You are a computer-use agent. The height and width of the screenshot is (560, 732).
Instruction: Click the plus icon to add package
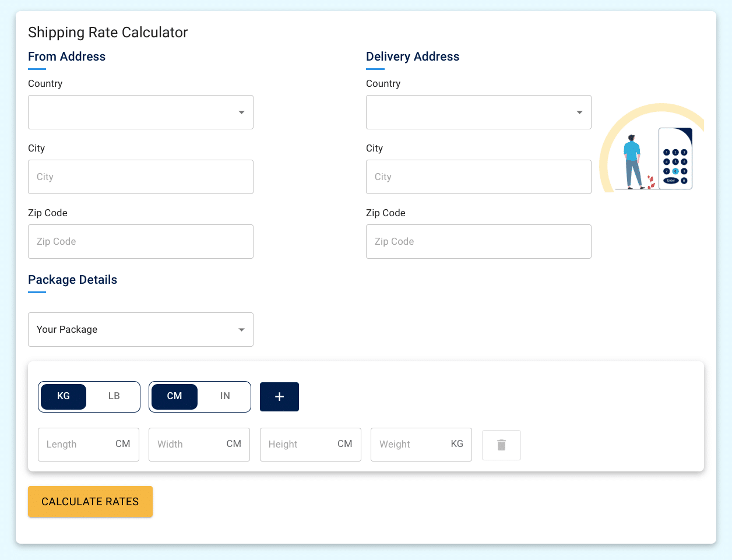tap(279, 397)
